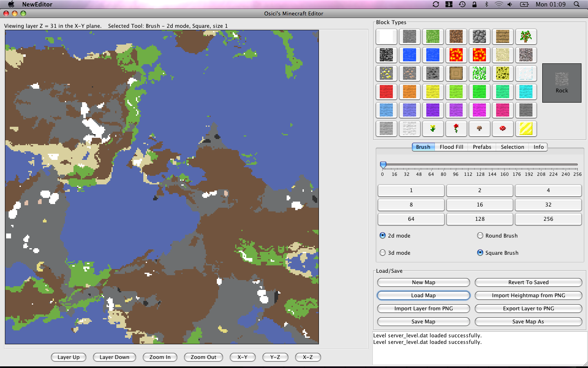This screenshot has height=368, width=588.
Task: Click Import Layer from PNG
Action: pos(423,308)
